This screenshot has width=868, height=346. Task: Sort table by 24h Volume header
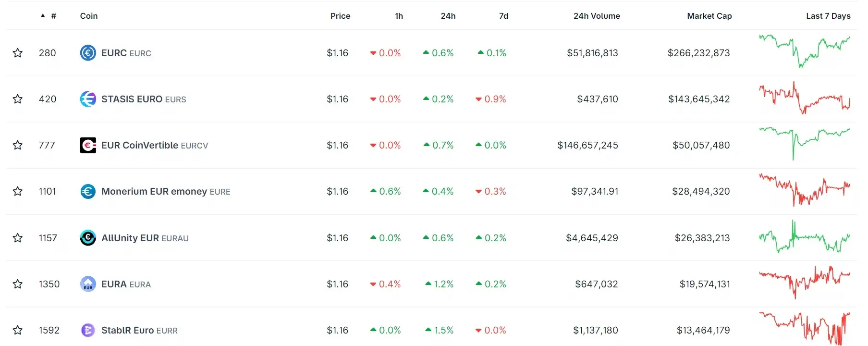pos(596,16)
